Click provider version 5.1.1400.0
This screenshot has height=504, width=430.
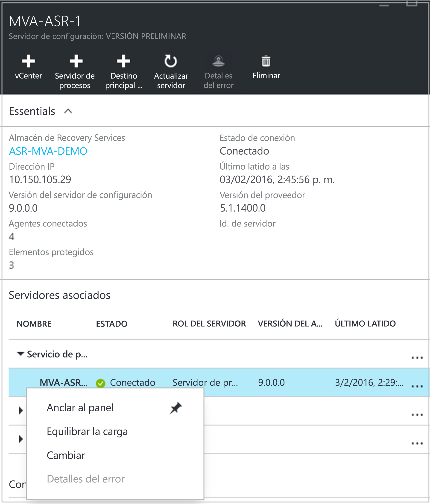click(x=243, y=208)
